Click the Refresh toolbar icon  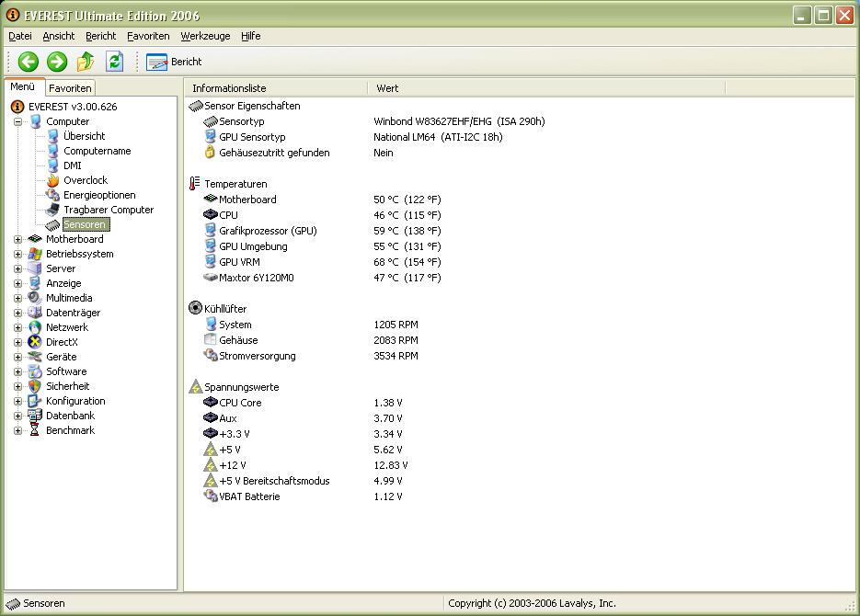pos(114,62)
